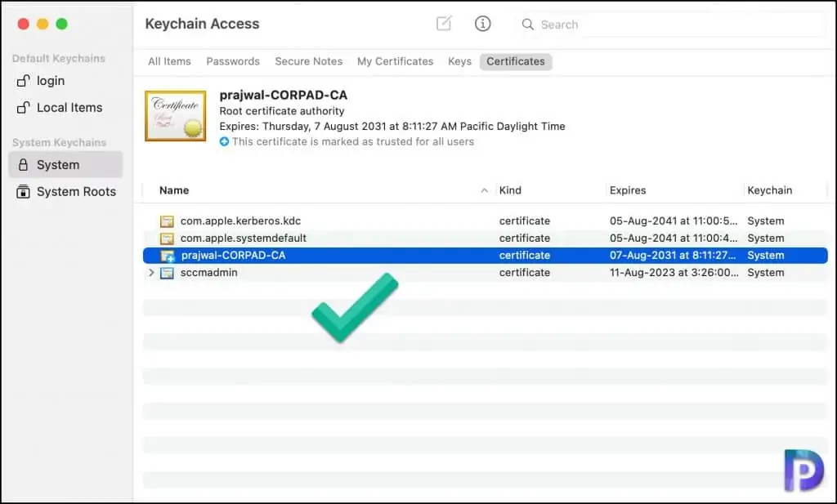Select the sccmadmin certificate name

tap(208, 273)
